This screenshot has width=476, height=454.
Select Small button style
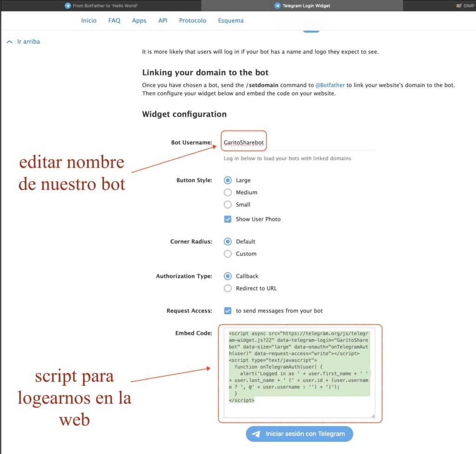click(228, 204)
